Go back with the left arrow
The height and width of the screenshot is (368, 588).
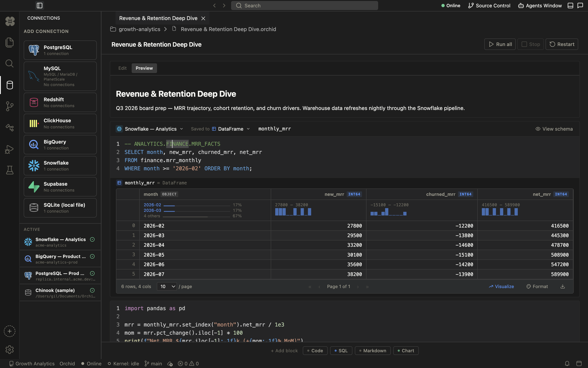click(x=214, y=5)
